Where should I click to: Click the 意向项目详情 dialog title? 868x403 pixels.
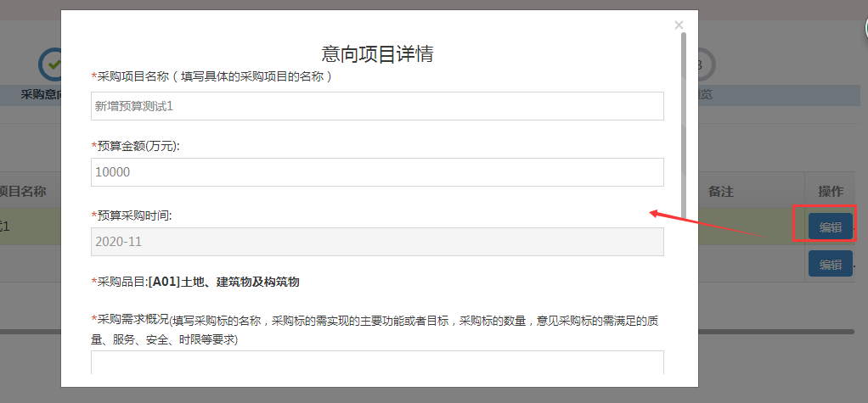(x=377, y=53)
